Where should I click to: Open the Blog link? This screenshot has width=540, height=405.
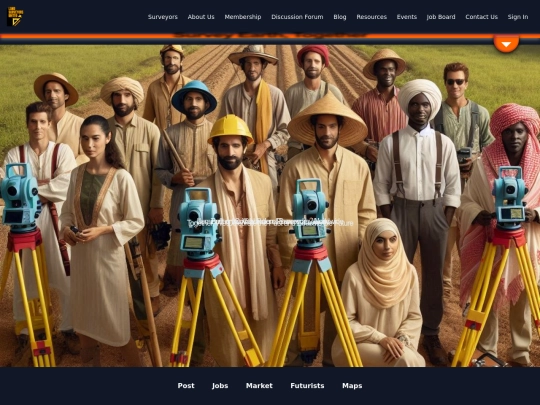(340, 17)
